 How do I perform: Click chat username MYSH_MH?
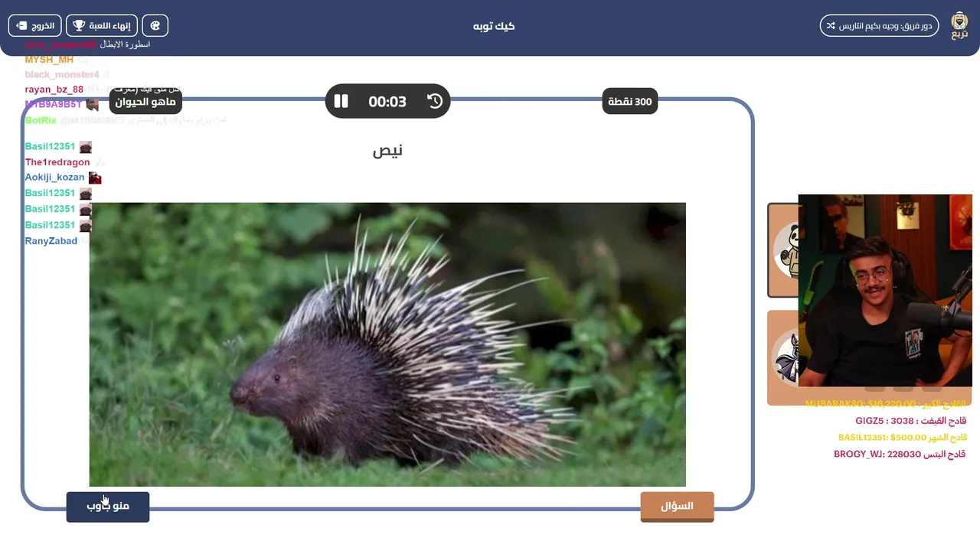click(x=49, y=60)
